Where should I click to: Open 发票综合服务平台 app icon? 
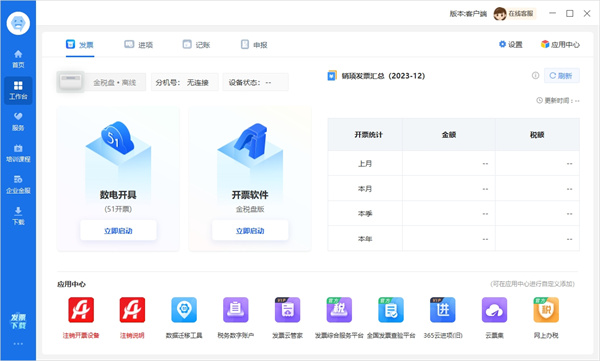[x=339, y=310]
